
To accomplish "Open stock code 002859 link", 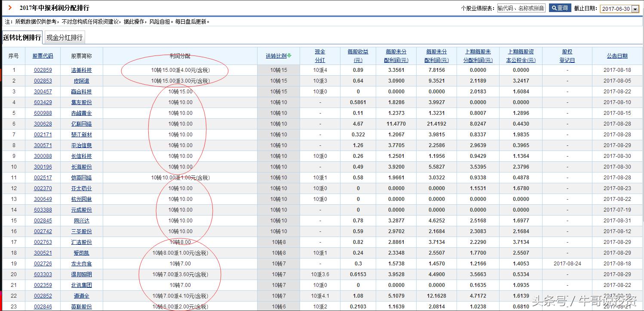I will (43, 70).
